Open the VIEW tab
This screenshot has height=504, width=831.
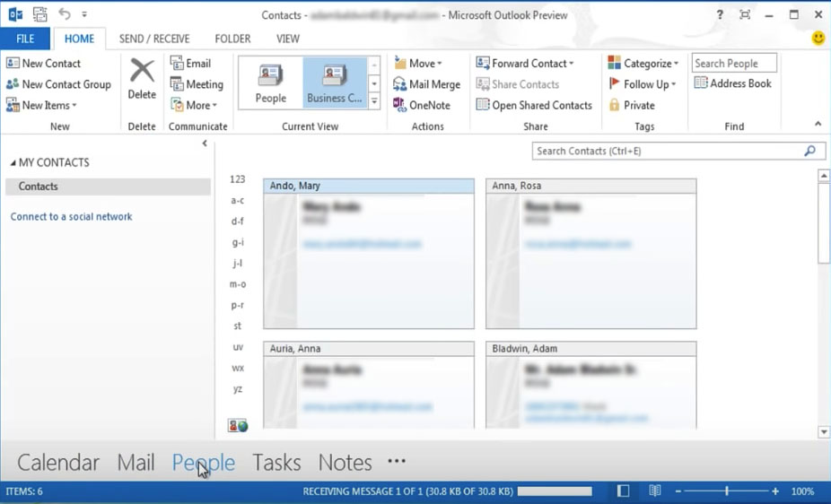(x=288, y=39)
